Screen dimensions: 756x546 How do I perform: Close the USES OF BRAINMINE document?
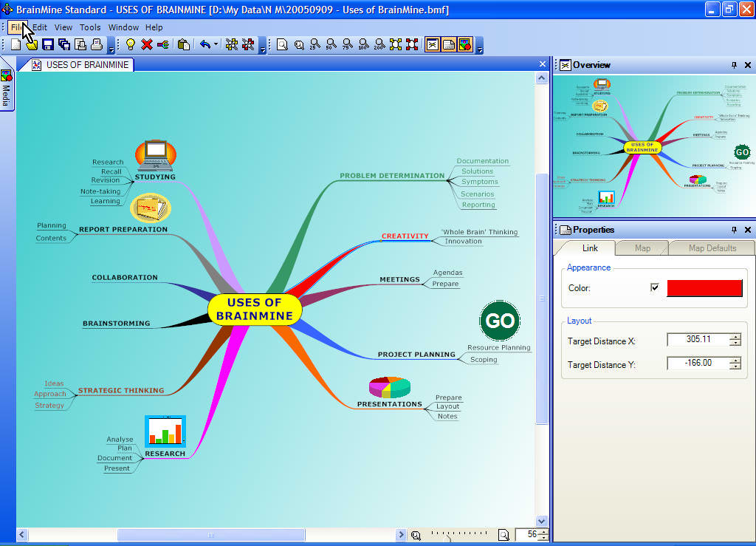point(543,64)
